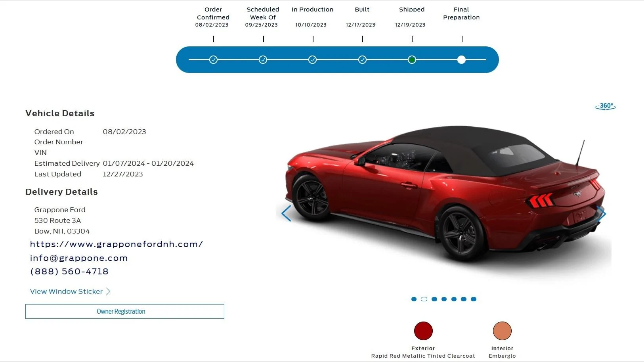Click the Emberglo interior color swatch

pos(502,331)
